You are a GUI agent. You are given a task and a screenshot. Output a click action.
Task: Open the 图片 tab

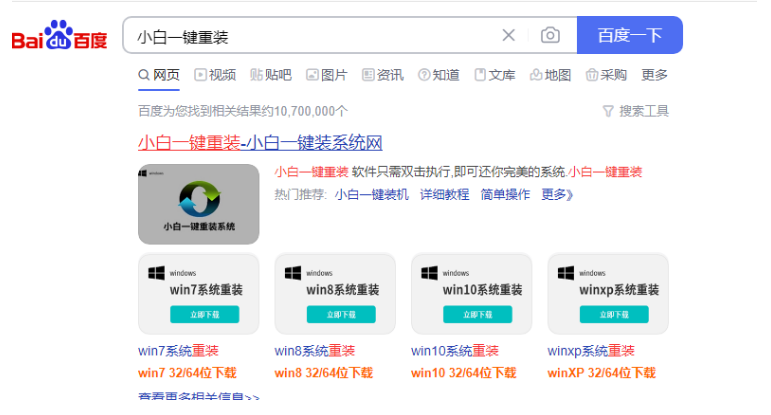327,75
